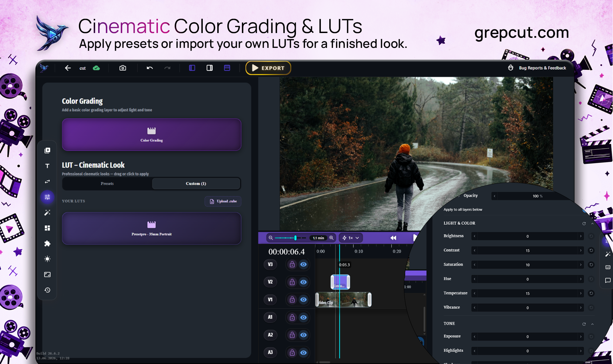Reset the Saturation value

coord(591,265)
